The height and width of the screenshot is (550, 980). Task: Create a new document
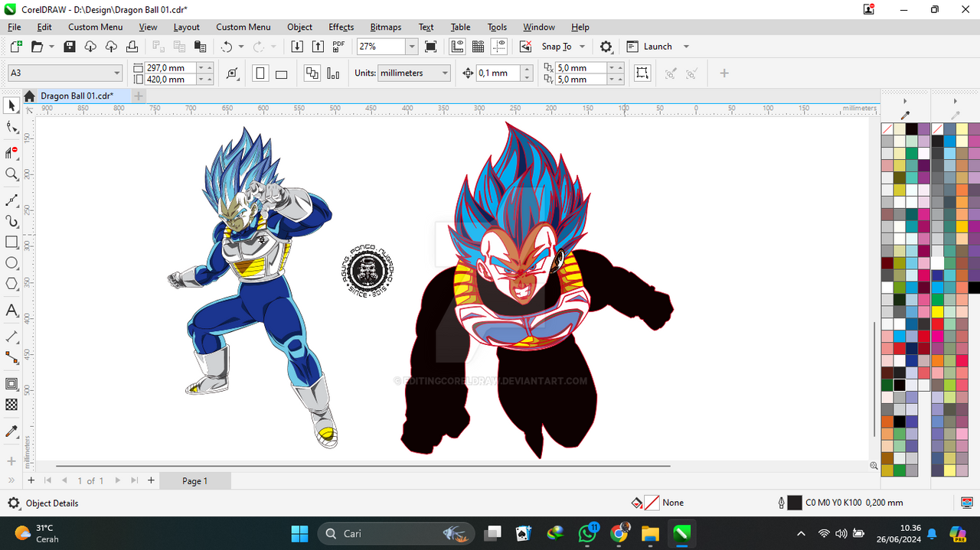[x=16, y=47]
